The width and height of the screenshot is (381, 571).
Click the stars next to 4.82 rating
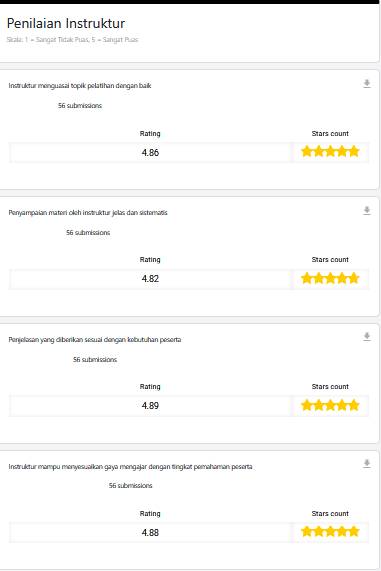330,279
